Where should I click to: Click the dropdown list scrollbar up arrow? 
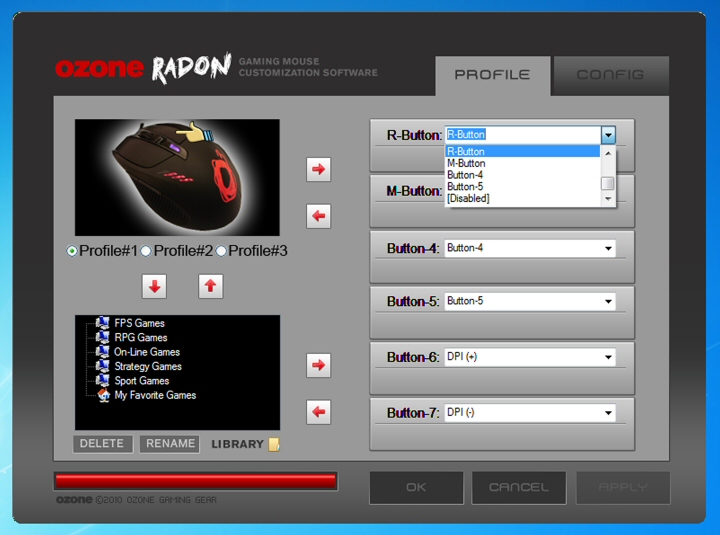(x=608, y=153)
